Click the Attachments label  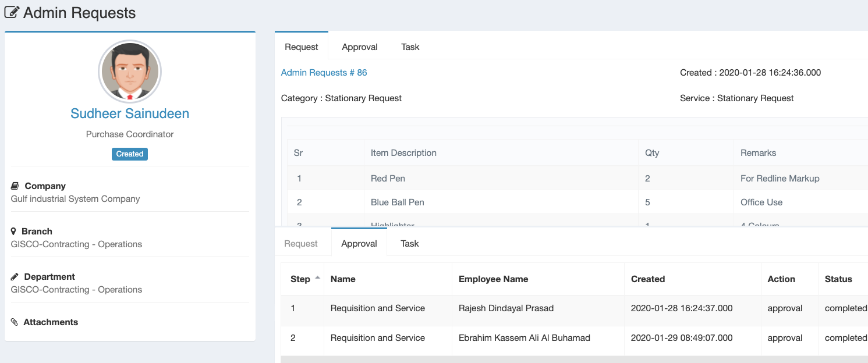point(51,322)
